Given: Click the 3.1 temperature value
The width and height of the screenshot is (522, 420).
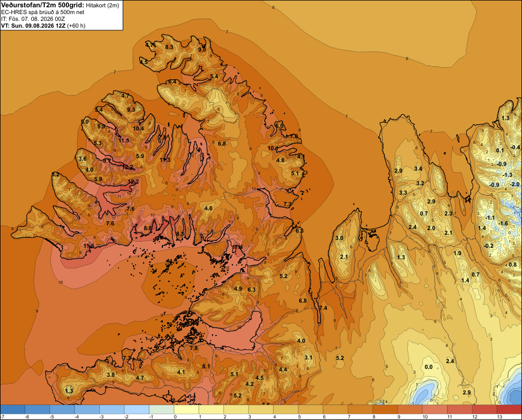Looking at the screenshot, I should pos(309,357).
